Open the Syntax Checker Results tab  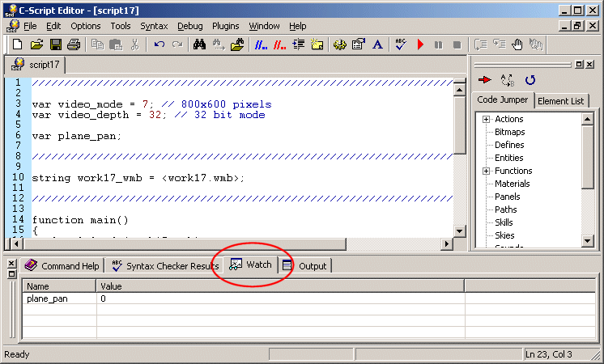click(165, 266)
